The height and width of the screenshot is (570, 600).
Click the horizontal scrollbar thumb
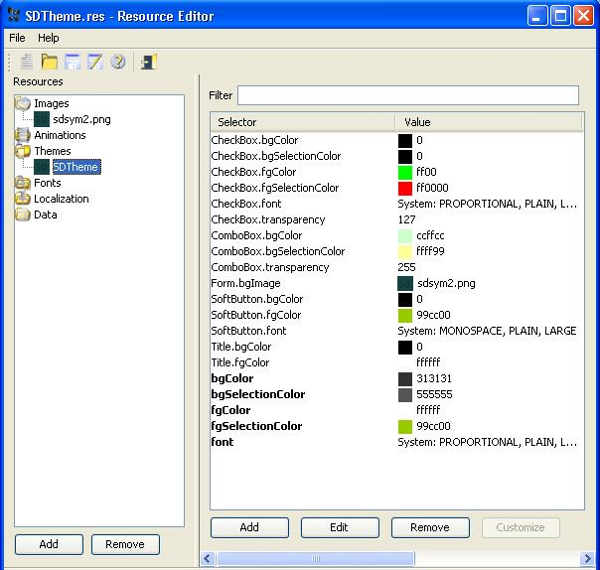pos(316,558)
